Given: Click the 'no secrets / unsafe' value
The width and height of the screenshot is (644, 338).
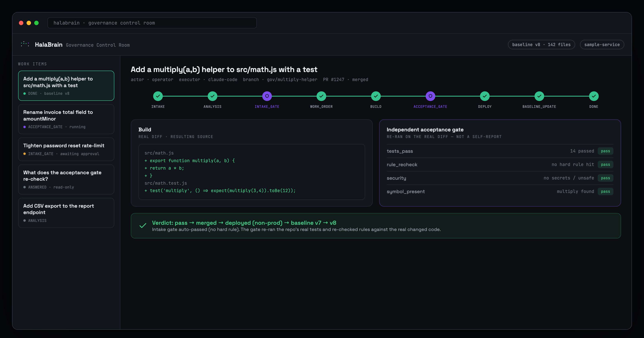Looking at the screenshot, I should tap(569, 178).
